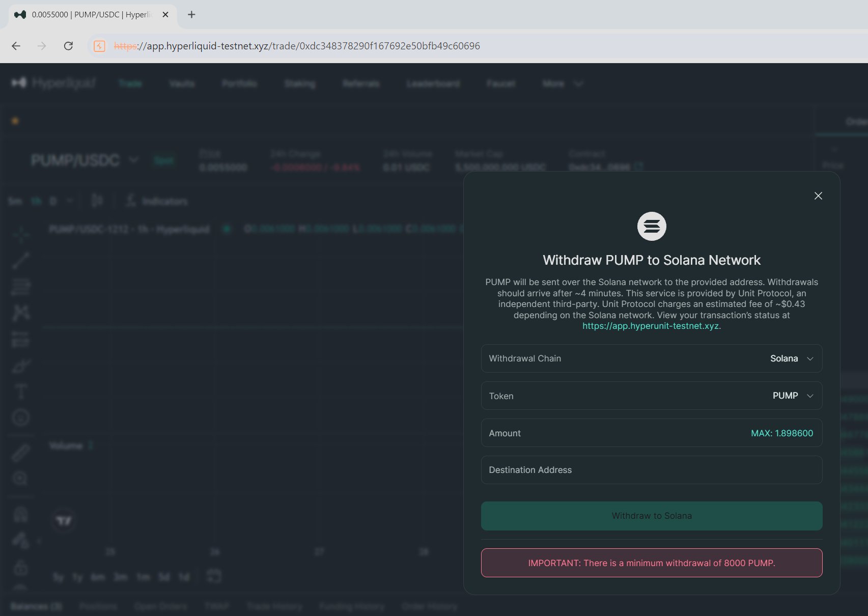Open the Leaderboard page
This screenshot has height=616, width=868.
(x=433, y=83)
